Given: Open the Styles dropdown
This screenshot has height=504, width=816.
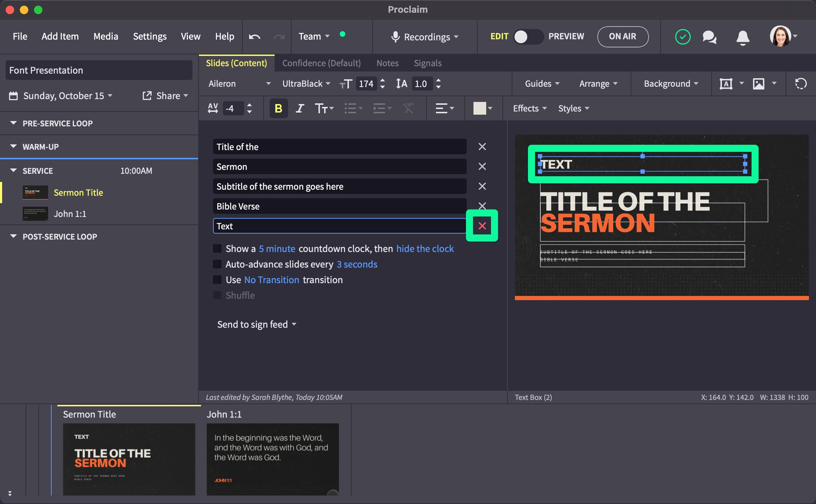Looking at the screenshot, I should (x=574, y=108).
